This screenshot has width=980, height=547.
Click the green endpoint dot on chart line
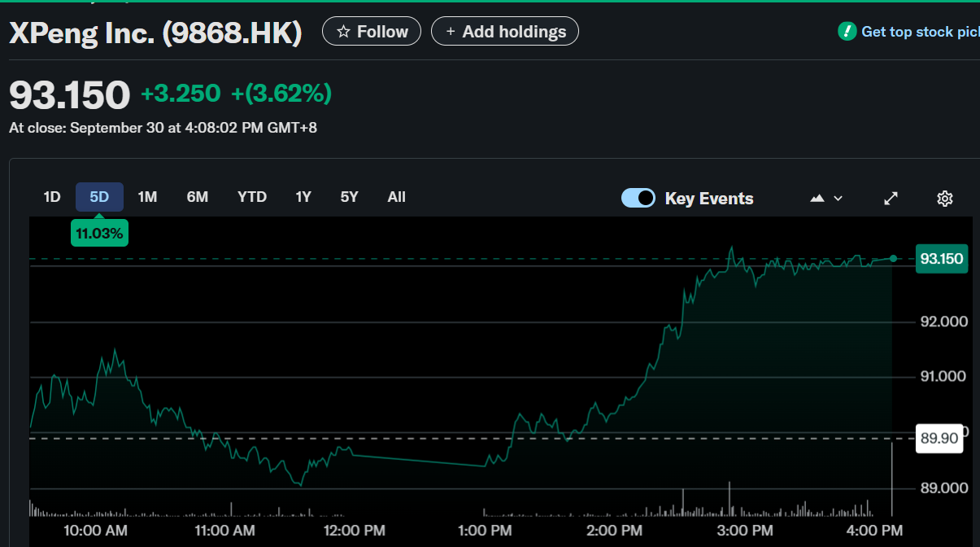893,258
